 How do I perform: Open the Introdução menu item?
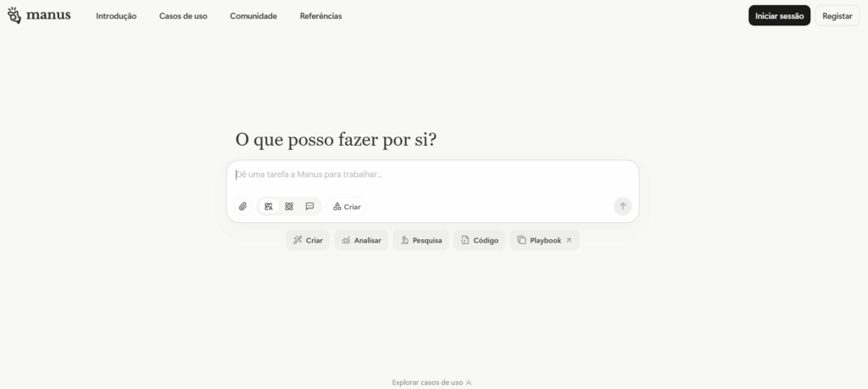click(116, 16)
